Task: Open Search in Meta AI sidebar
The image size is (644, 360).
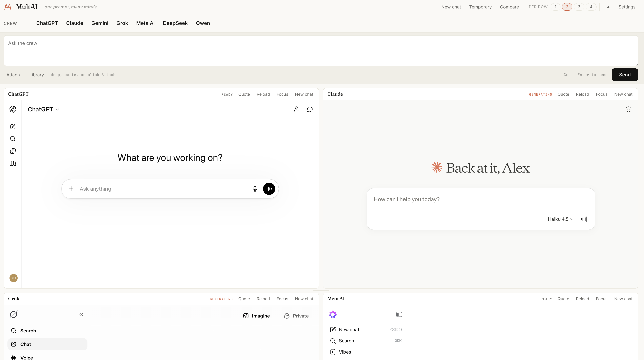Action: coord(366,341)
